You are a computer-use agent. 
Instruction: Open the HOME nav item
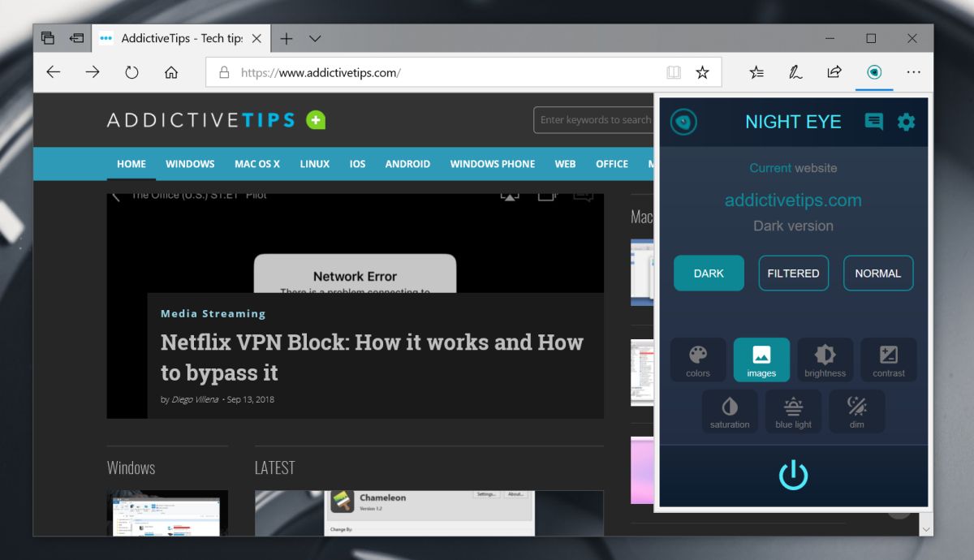point(131,164)
